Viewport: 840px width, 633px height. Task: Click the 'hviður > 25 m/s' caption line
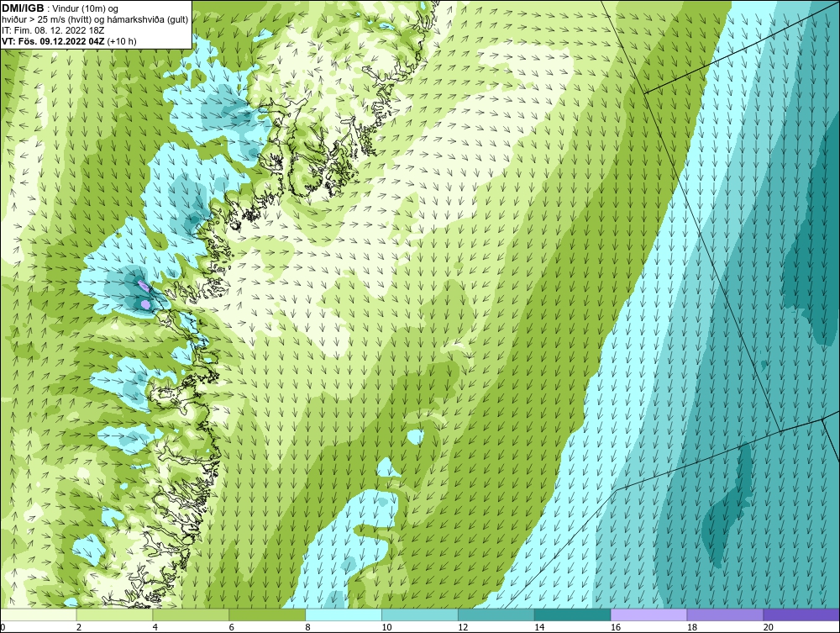pyautogui.click(x=95, y=20)
